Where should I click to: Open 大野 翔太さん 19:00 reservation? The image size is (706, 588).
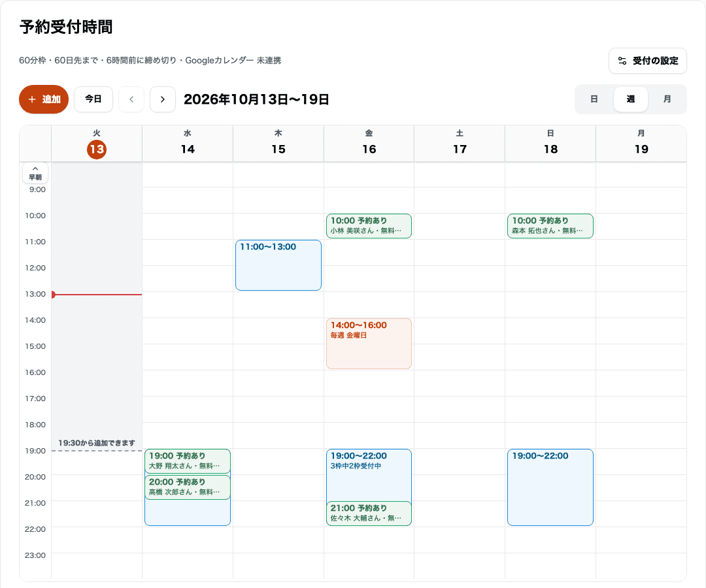coord(188,461)
